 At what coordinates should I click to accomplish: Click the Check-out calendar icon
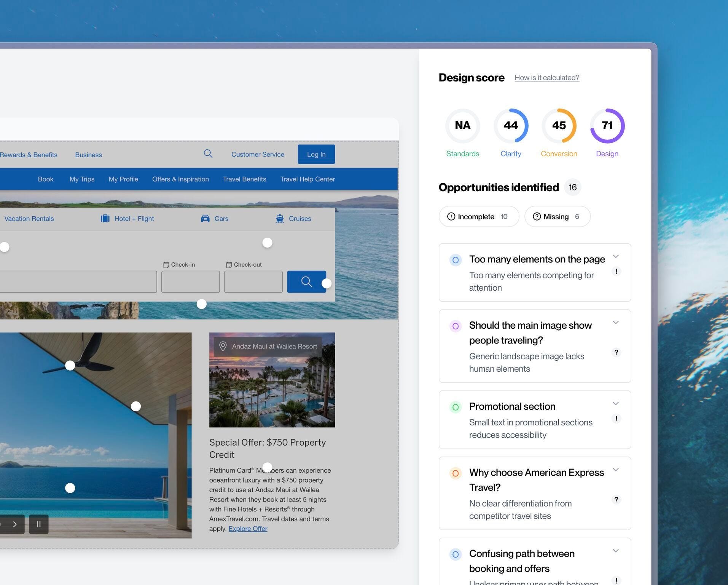coord(229,265)
